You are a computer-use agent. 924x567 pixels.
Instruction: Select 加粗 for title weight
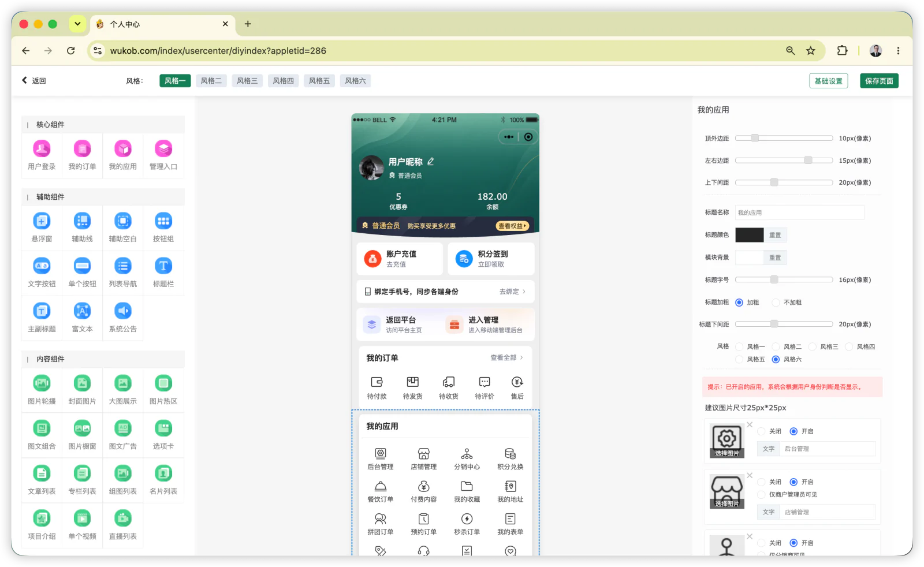(739, 302)
